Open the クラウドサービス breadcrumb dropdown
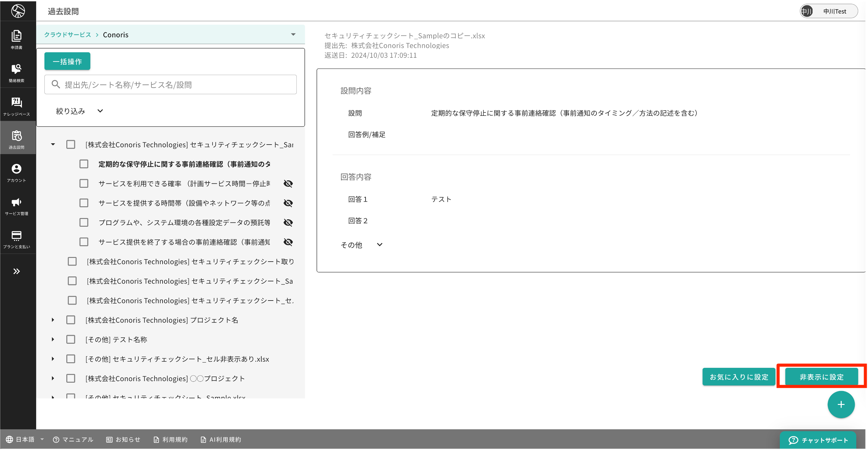 pos(293,34)
